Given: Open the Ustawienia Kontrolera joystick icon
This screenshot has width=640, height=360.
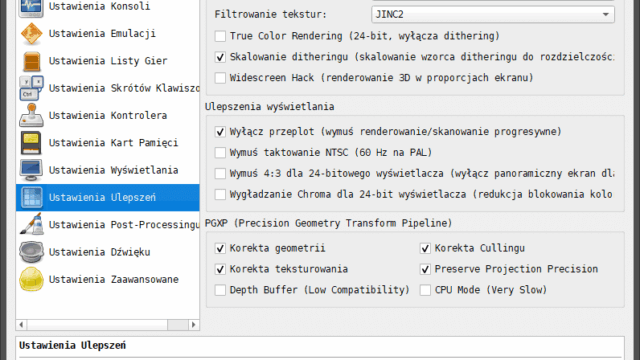Looking at the screenshot, I should (31, 116).
